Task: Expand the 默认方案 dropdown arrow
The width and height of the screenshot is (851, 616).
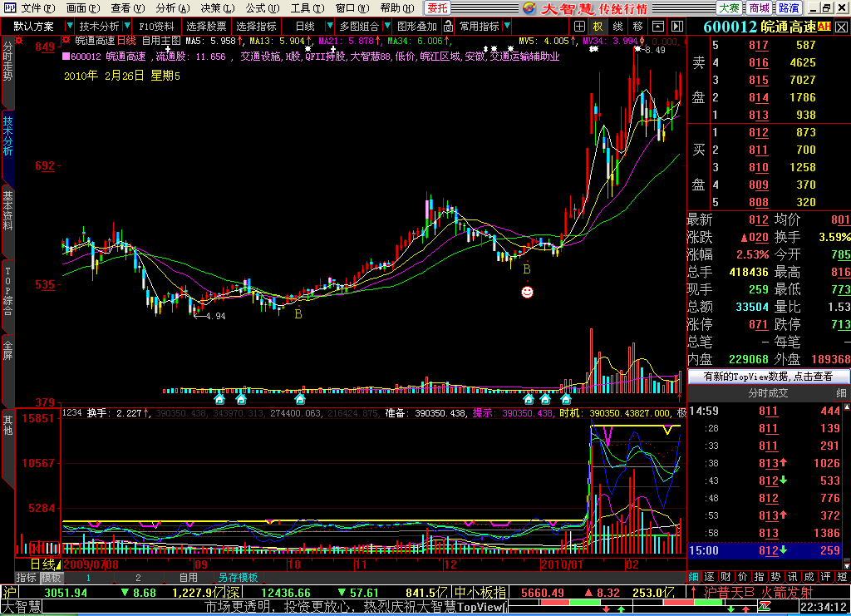Action: [x=69, y=26]
